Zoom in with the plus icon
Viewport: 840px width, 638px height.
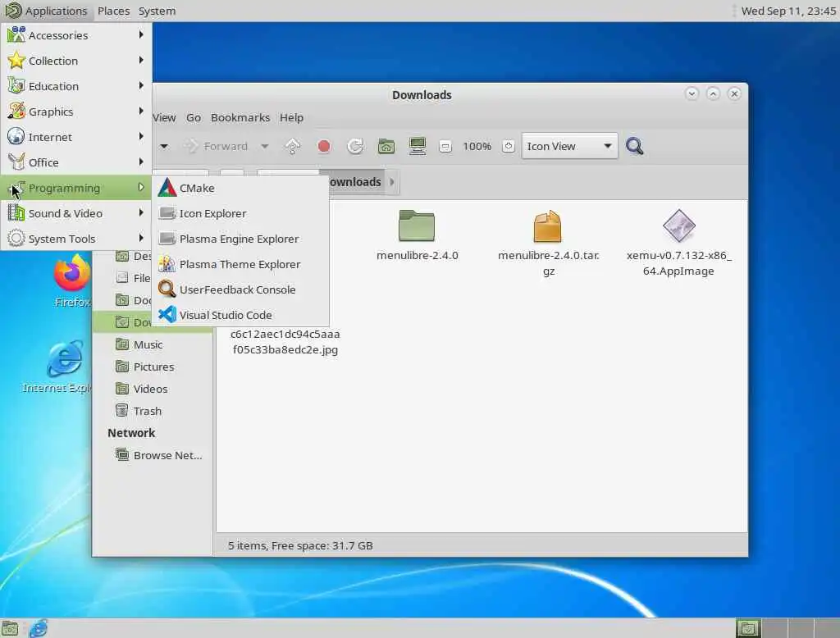point(509,146)
